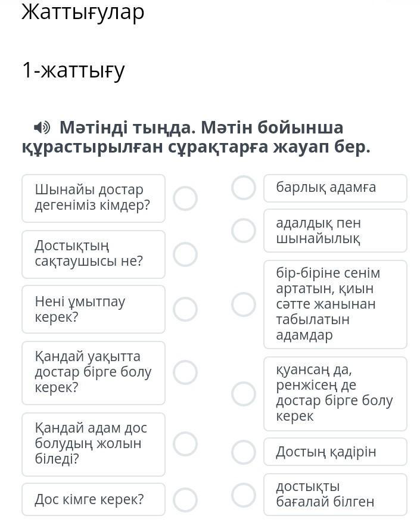Click the question box 'Нені ұмытпау керек?'
Screen dimensions: 420x522
(x=94, y=309)
